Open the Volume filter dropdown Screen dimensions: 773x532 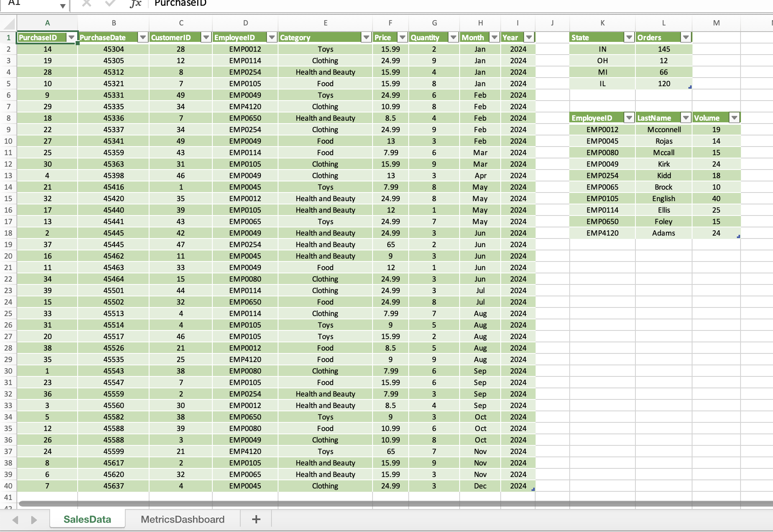[734, 118]
